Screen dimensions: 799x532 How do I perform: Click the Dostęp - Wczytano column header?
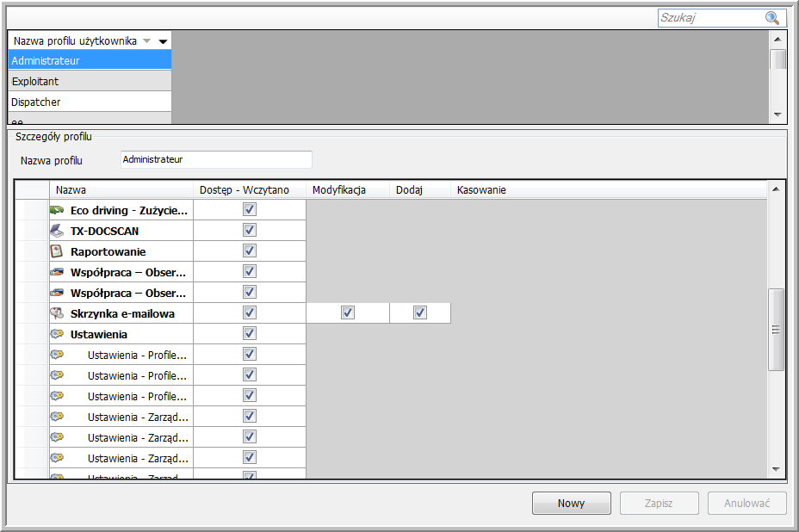pos(245,190)
